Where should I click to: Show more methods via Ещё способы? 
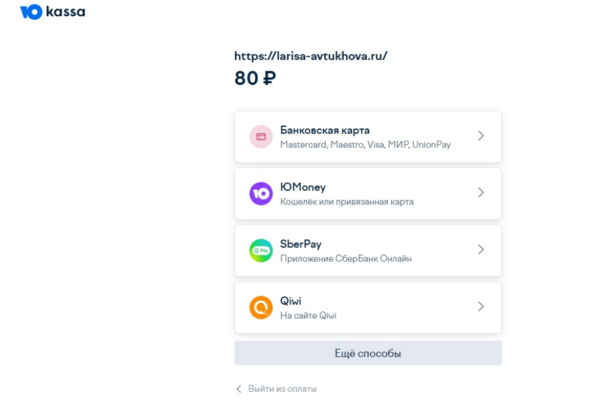[368, 353]
